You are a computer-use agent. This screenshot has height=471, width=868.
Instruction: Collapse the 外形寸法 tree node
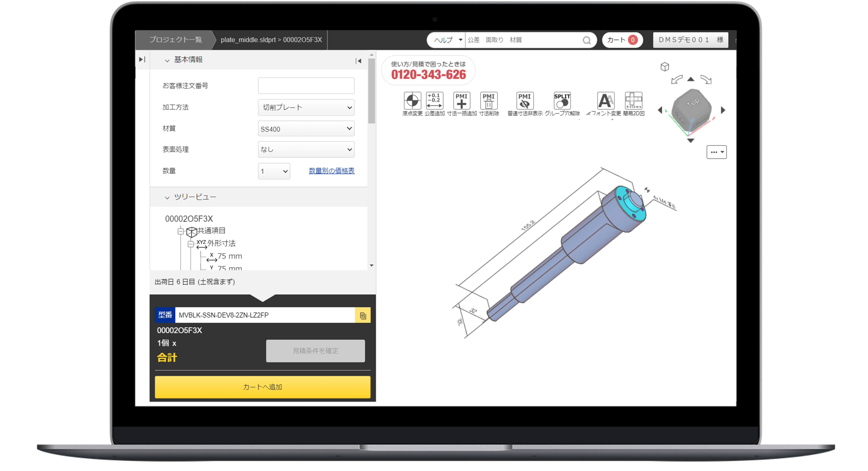coord(191,244)
